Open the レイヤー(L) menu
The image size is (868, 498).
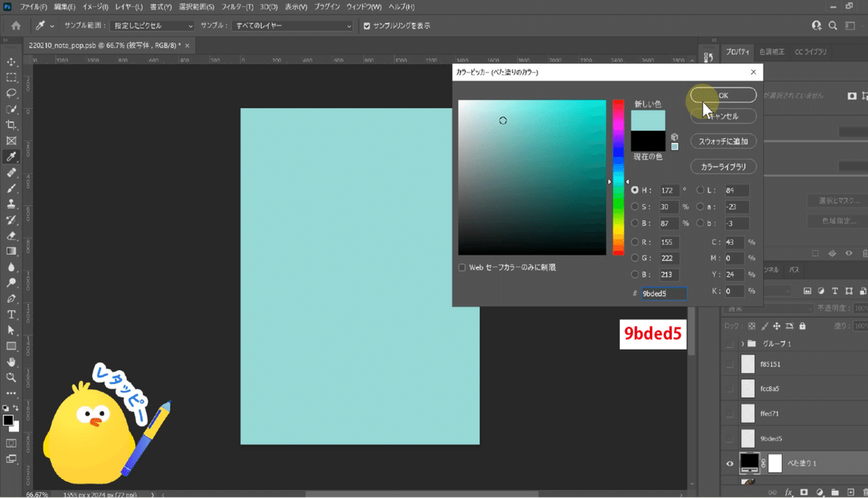click(x=130, y=7)
